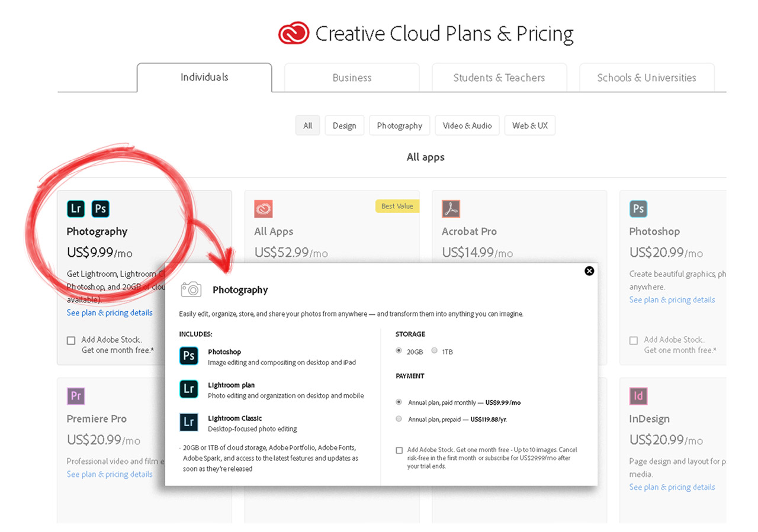Click Photoshop icon in popup Includes list
758x532 pixels.
pos(189,356)
